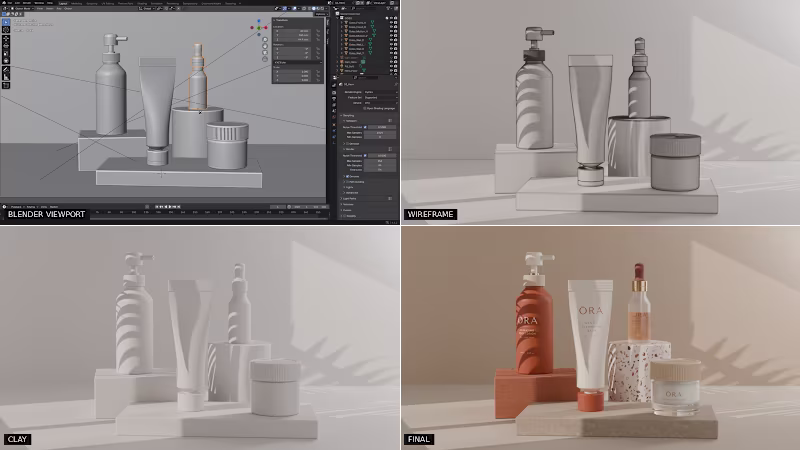Collapse the Transform panel in sidebar
This screenshot has height=450, width=800.
(282, 20)
